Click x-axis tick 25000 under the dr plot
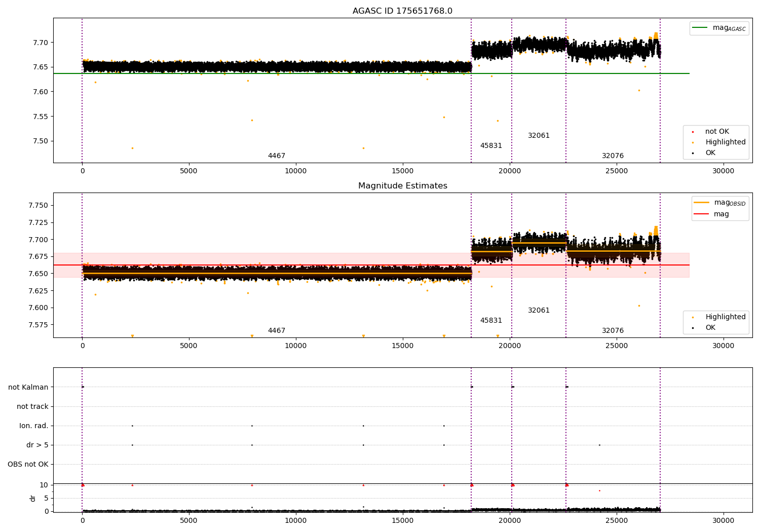The width and height of the screenshot is (760, 532). [x=617, y=521]
